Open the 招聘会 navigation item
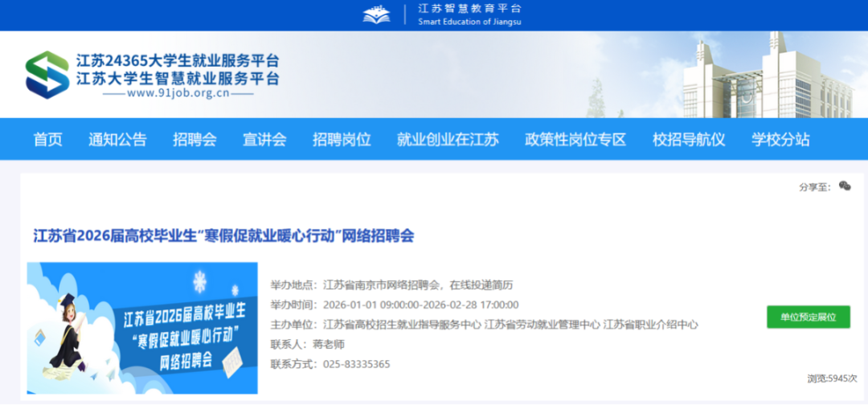Viewport: 868px width, 405px height. point(194,139)
